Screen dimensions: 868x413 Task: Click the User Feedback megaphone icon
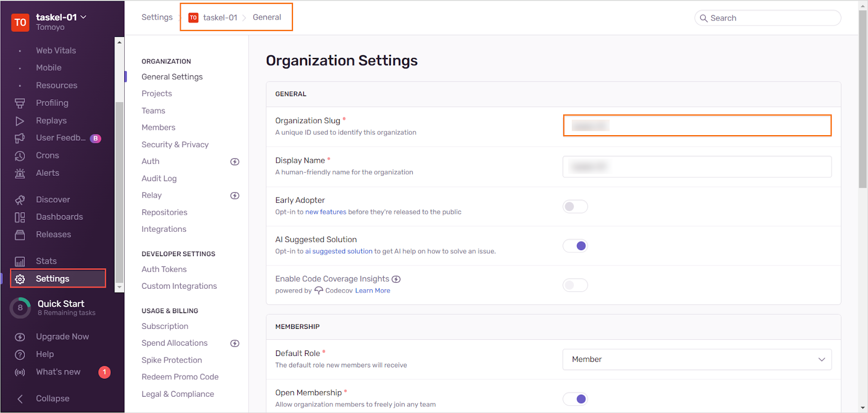click(x=20, y=138)
